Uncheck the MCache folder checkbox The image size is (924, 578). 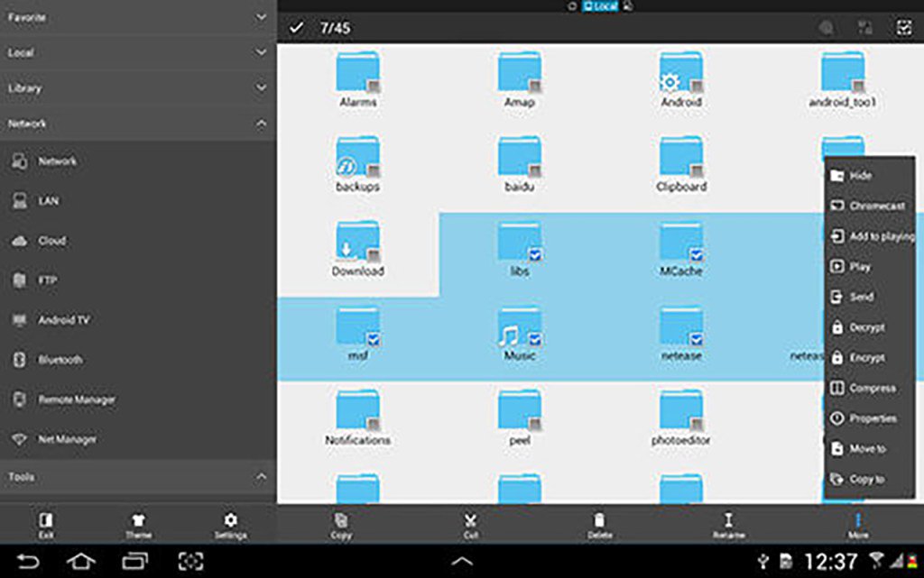click(x=697, y=255)
